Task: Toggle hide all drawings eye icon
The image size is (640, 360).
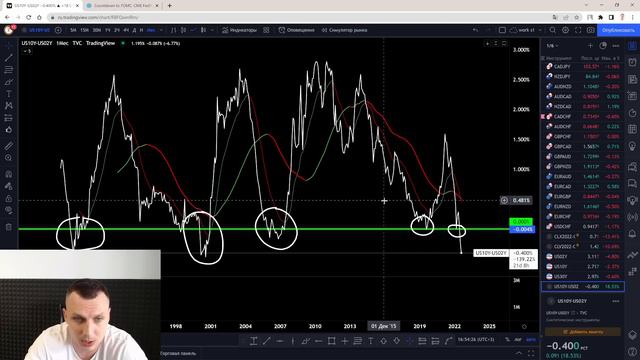Action: coord(9,210)
